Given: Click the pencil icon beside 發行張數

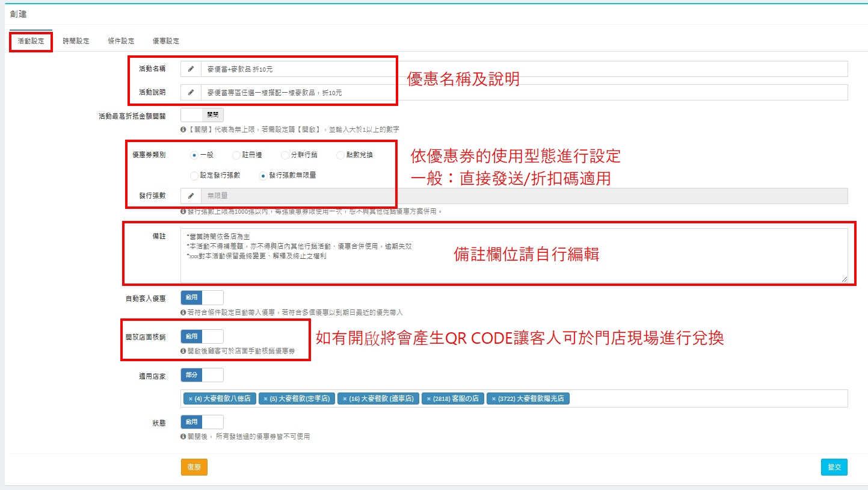Looking at the screenshot, I should 191,196.
